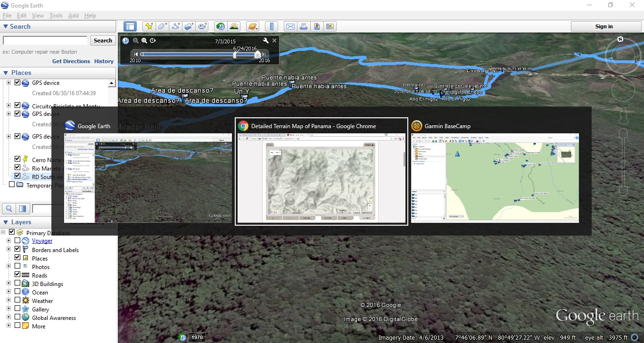Focus the search text field
This screenshot has height=343, width=644.
pos(45,41)
